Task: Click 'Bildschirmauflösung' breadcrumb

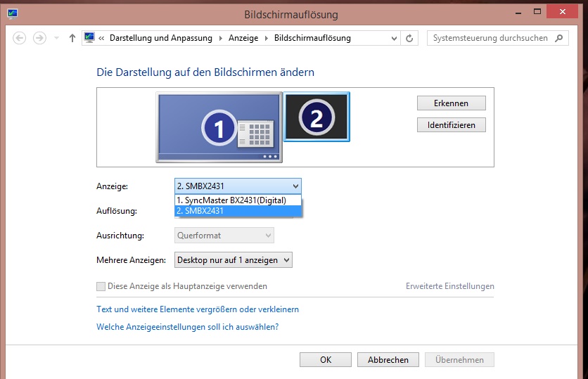Action: [x=312, y=38]
